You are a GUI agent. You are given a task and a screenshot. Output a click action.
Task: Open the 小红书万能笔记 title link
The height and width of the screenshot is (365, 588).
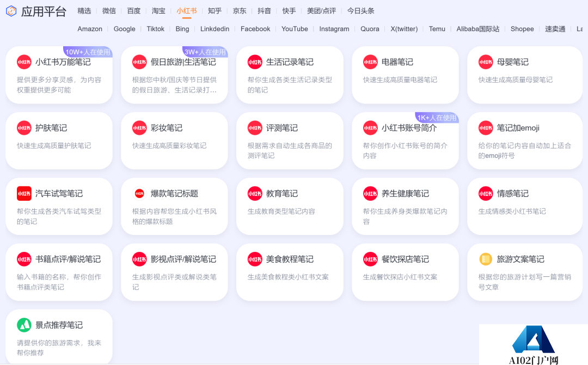(63, 62)
